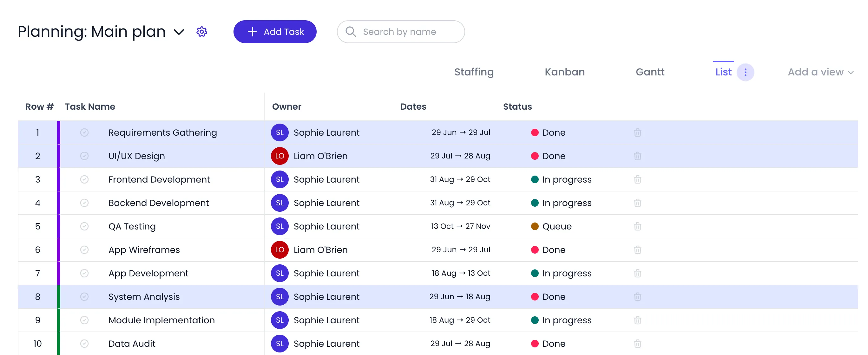The height and width of the screenshot is (355, 868).
Task: Delete the UI/UX Design task
Action: pos(637,156)
